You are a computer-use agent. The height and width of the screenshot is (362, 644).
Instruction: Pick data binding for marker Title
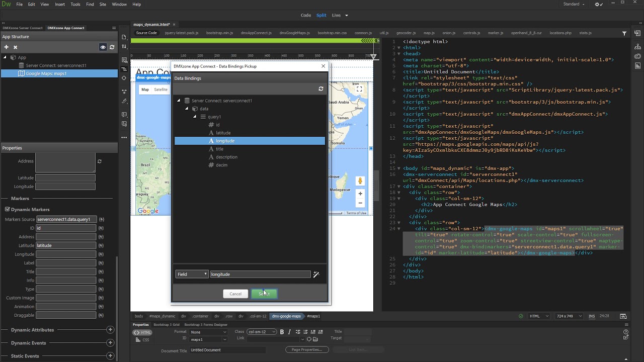tap(101, 271)
